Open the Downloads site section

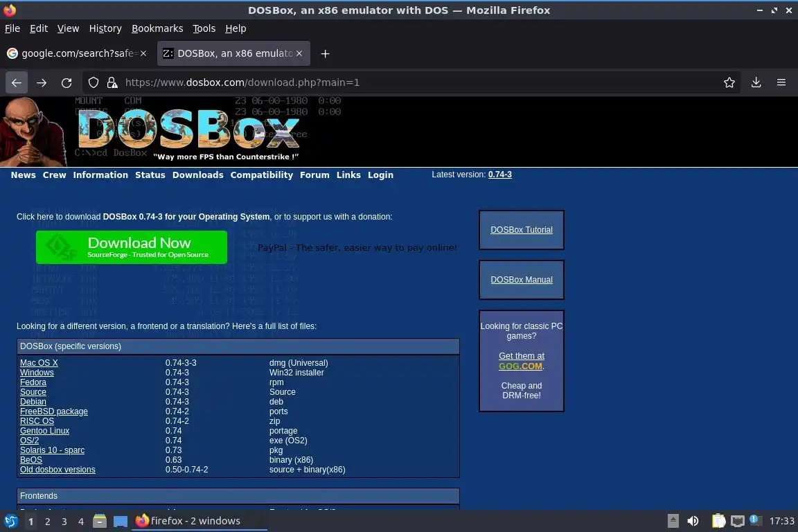pos(198,175)
